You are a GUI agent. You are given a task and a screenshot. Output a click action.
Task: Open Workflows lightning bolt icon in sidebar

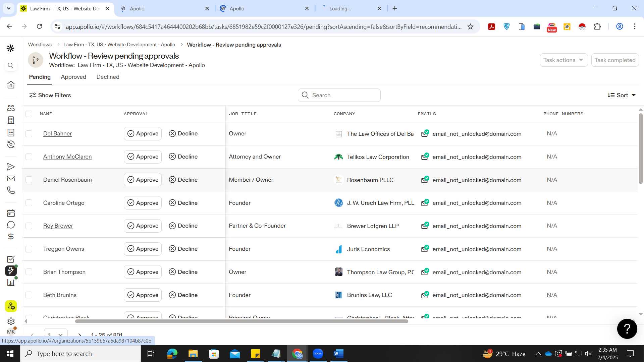pos(11,271)
